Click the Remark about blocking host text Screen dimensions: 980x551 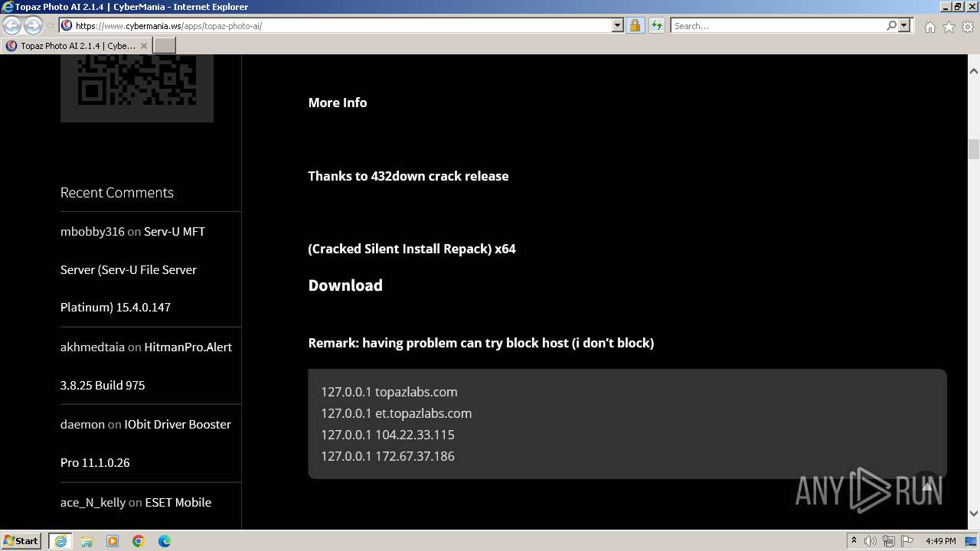tap(481, 343)
